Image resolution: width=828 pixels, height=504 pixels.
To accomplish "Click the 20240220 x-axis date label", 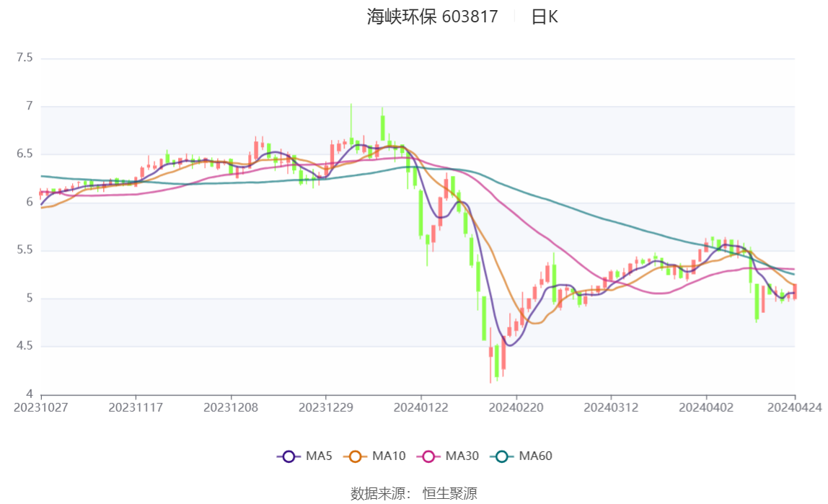I will click(516, 407).
